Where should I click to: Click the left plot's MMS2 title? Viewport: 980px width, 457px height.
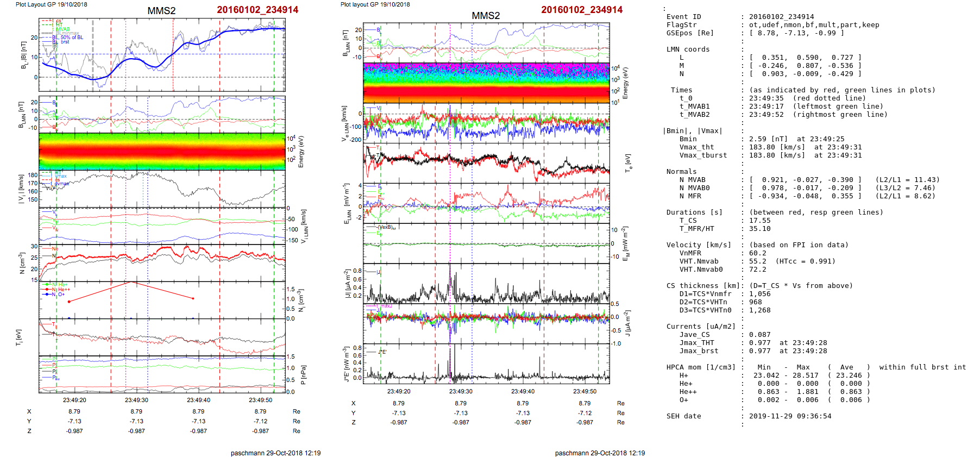[161, 11]
